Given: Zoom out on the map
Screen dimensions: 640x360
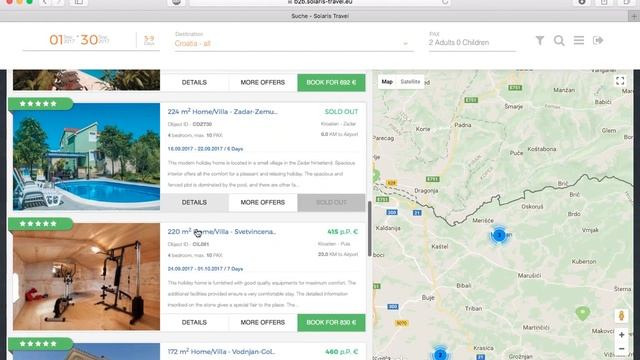Looking at the screenshot, I should (621, 349).
